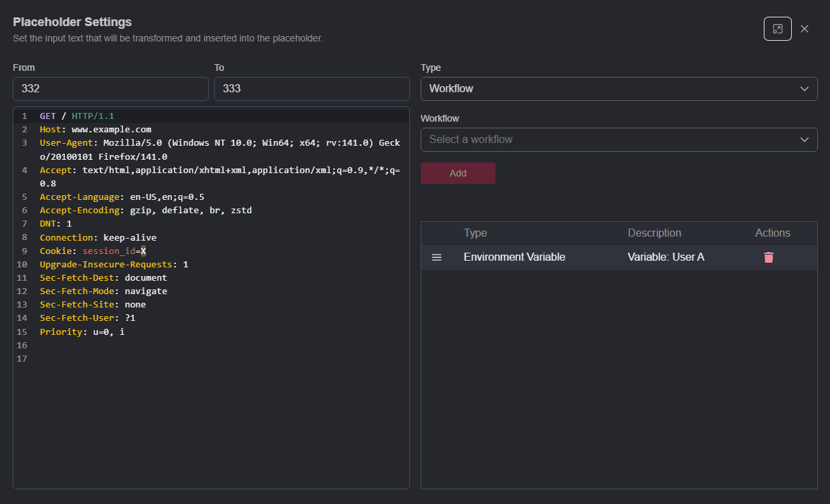Click the expand arrows icon near the close button

pos(777,28)
